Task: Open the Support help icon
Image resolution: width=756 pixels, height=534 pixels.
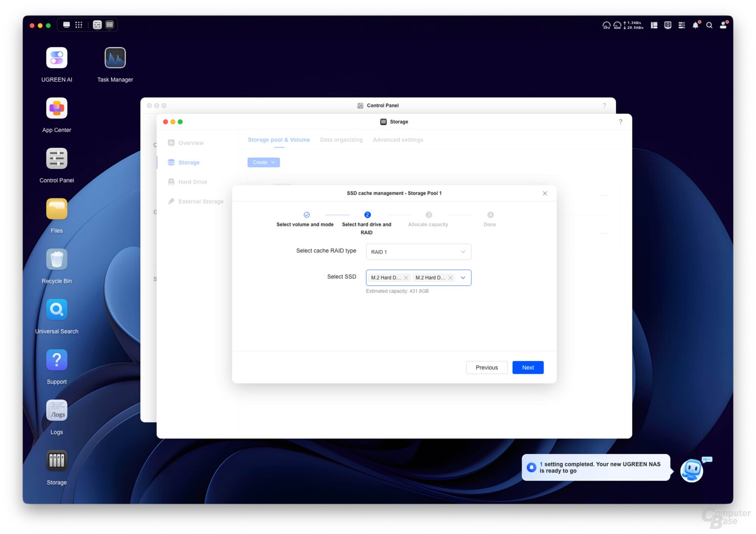Action: [x=57, y=360]
